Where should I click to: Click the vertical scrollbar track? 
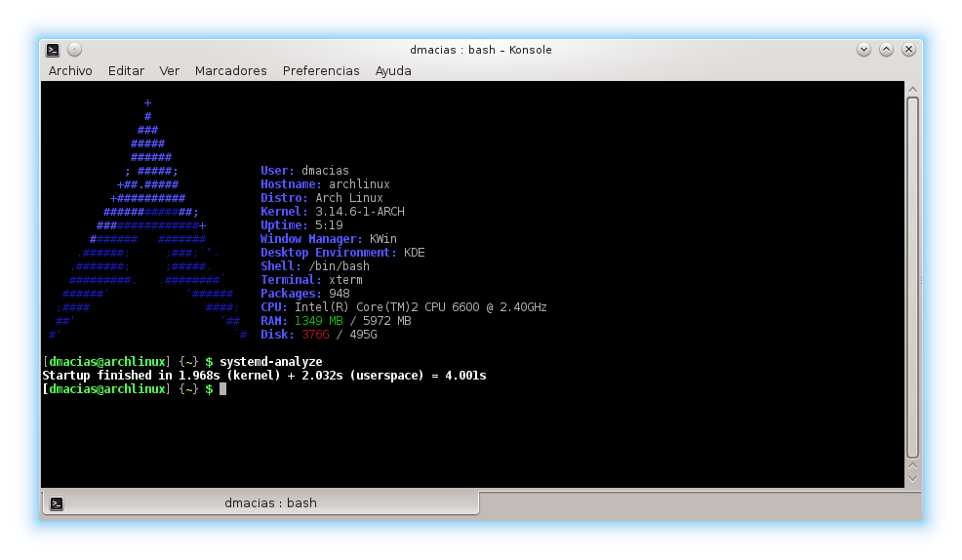pos(913,277)
